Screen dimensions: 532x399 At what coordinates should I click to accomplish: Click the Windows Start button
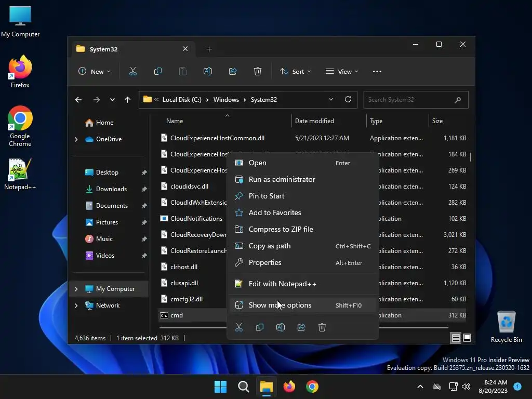(220, 387)
